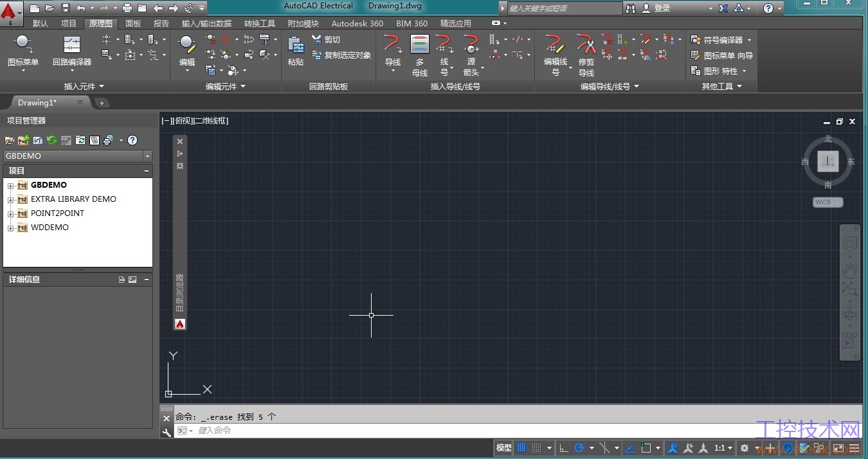Click the red move component icon
This screenshot has width=868, height=459.
tap(226, 40)
